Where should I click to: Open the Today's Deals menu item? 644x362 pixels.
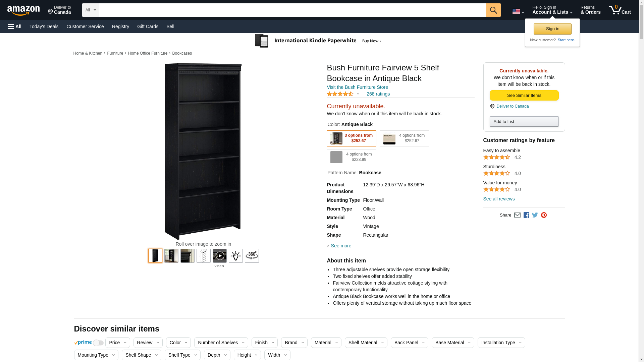tap(44, 26)
